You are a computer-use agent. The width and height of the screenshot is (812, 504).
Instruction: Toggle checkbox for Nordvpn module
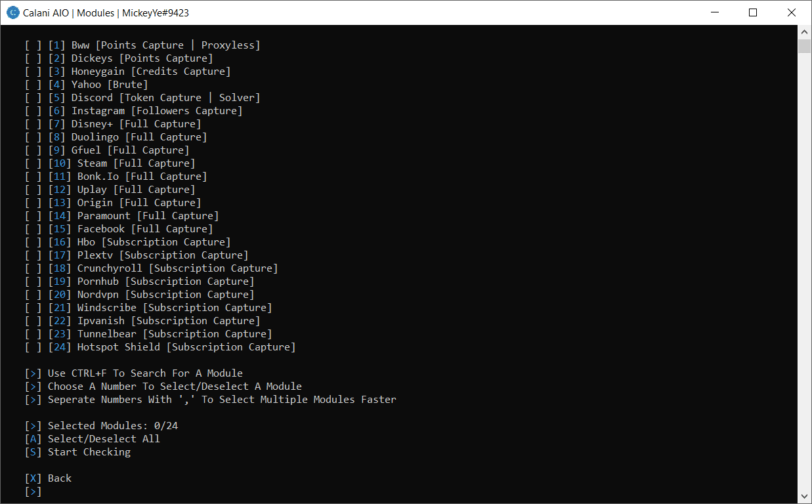33,295
